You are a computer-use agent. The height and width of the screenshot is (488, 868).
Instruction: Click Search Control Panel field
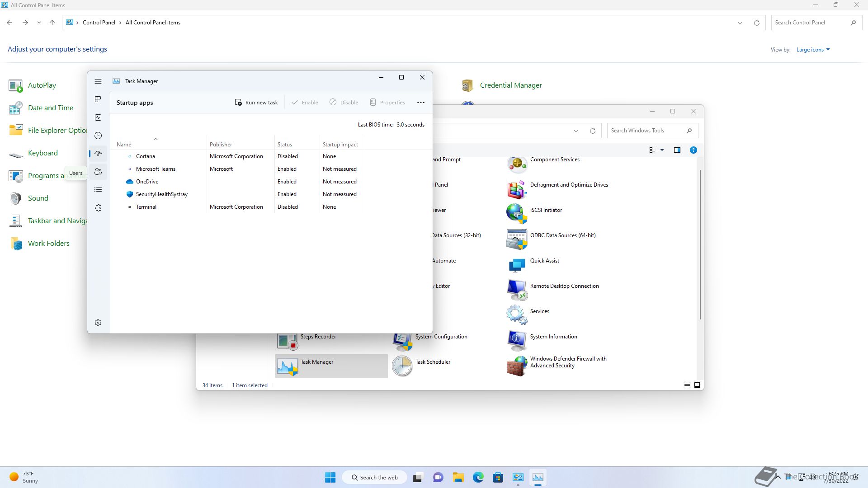click(x=816, y=23)
